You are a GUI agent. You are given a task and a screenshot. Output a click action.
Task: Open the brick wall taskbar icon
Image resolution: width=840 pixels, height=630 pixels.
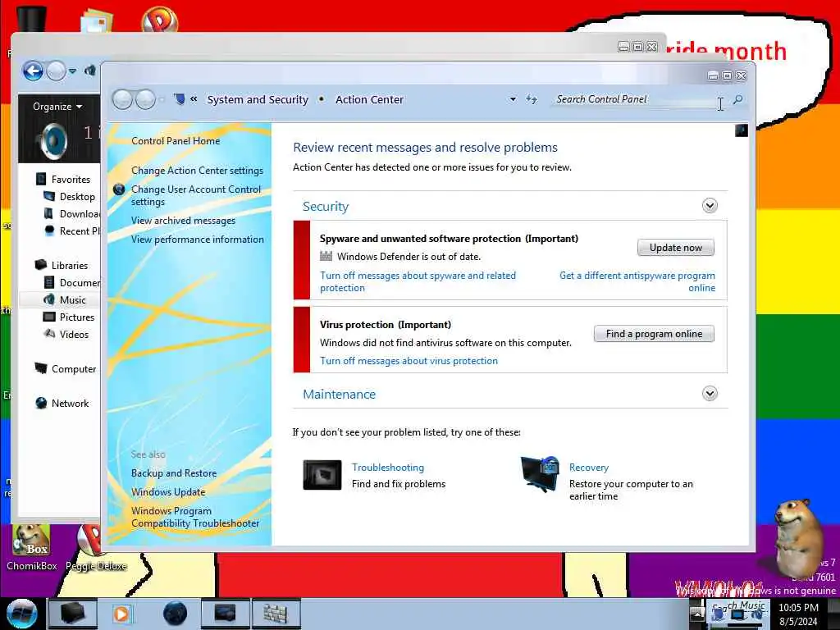point(276,614)
